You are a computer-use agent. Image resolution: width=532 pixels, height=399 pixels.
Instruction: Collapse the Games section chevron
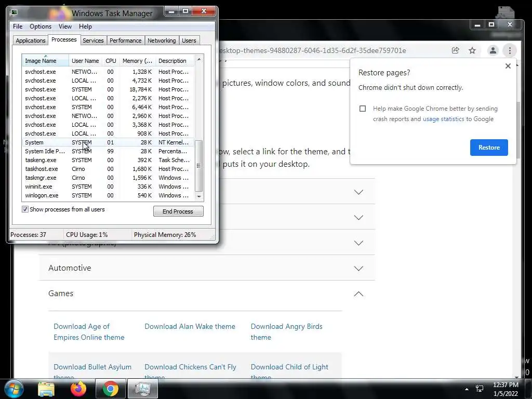point(358,294)
